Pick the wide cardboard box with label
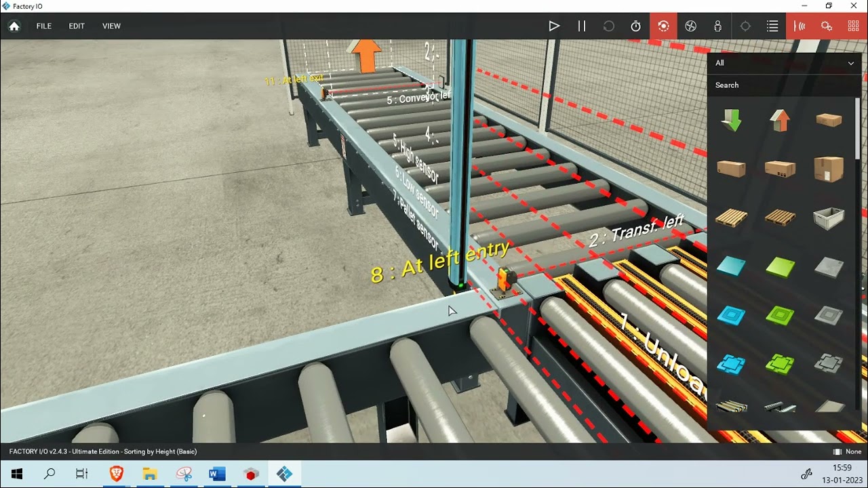 click(780, 168)
